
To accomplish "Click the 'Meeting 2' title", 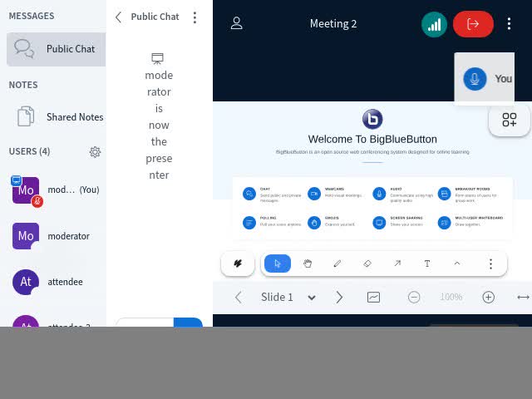I will coord(333,24).
